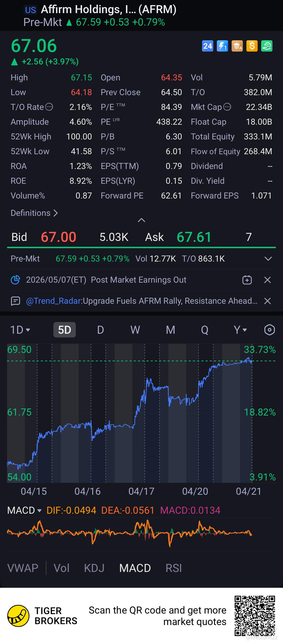The width and height of the screenshot is (283, 644).
Task: Expand the Pre-Mkt details row
Action: (x=268, y=259)
